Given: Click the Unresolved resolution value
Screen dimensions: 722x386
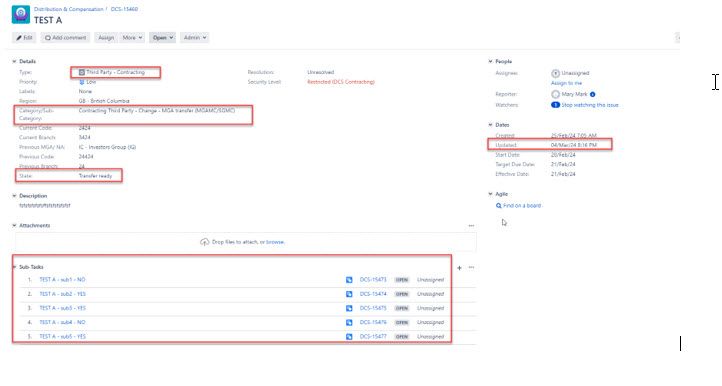Looking at the screenshot, I should pyautogui.click(x=320, y=72).
